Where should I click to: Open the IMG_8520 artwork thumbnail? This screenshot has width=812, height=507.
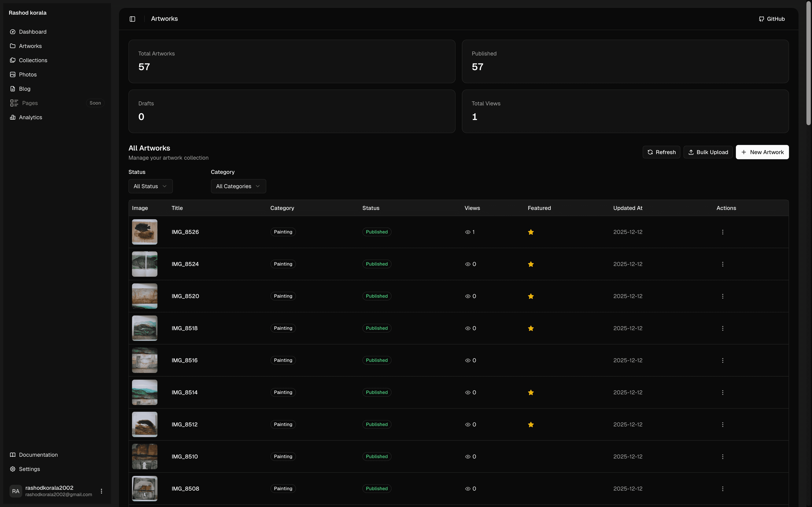[145, 296]
